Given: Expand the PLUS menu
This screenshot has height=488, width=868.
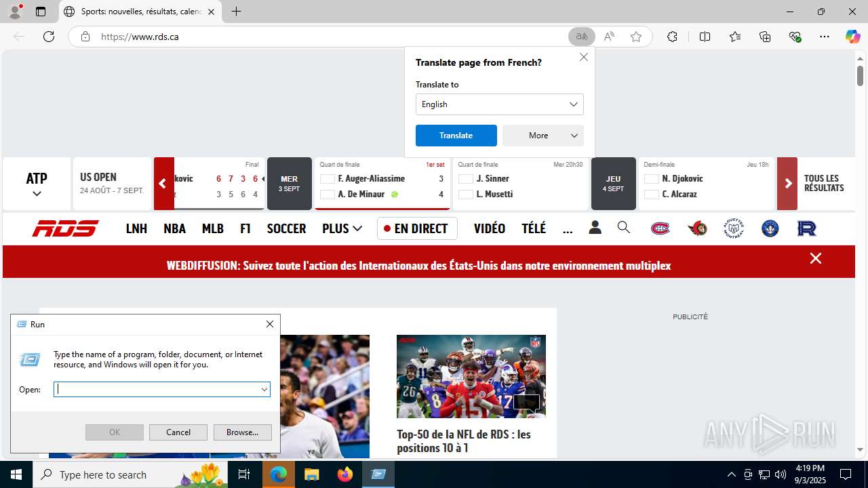Looking at the screenshot, I should click(342, 228).
